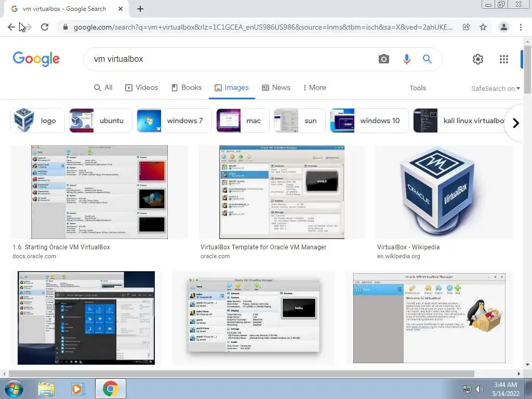Bookmark this page with the star icon
The image size is (532, 399).
(x=483, y=27)
